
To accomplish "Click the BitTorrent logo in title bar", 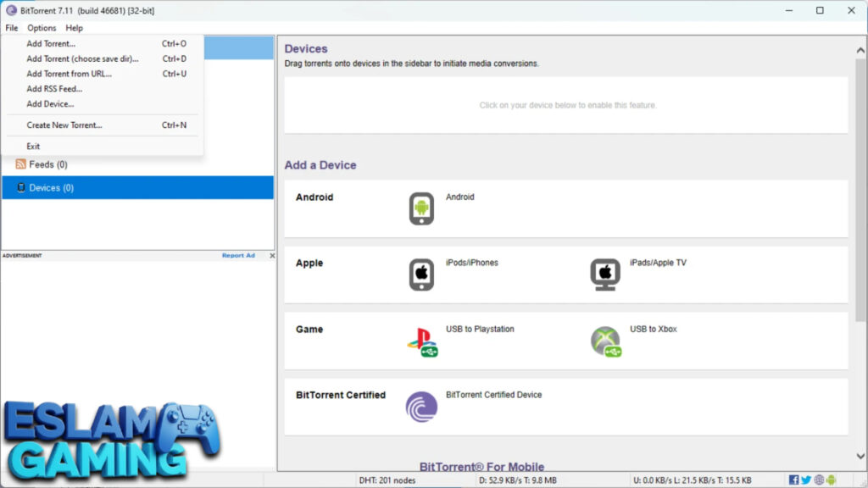I will pos(11,10).
